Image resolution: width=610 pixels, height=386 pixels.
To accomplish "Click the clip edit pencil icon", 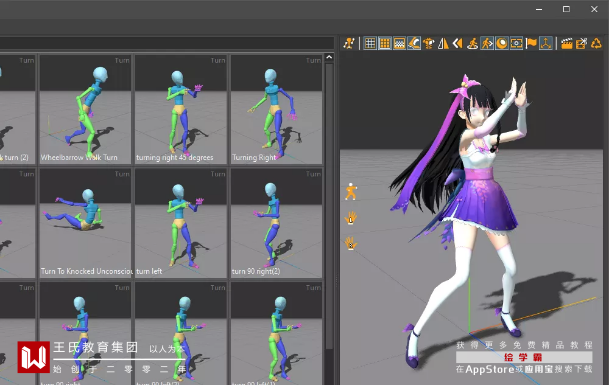I will 581,43.
